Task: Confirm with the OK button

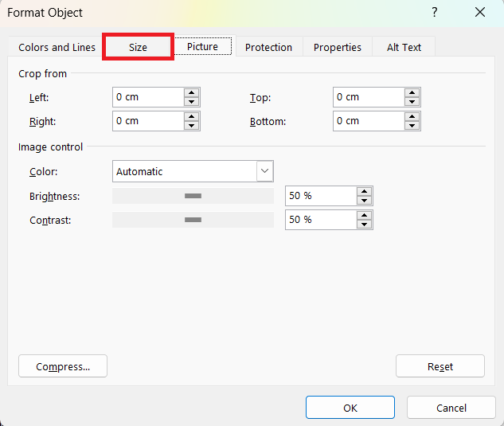Action: point(350,408)
